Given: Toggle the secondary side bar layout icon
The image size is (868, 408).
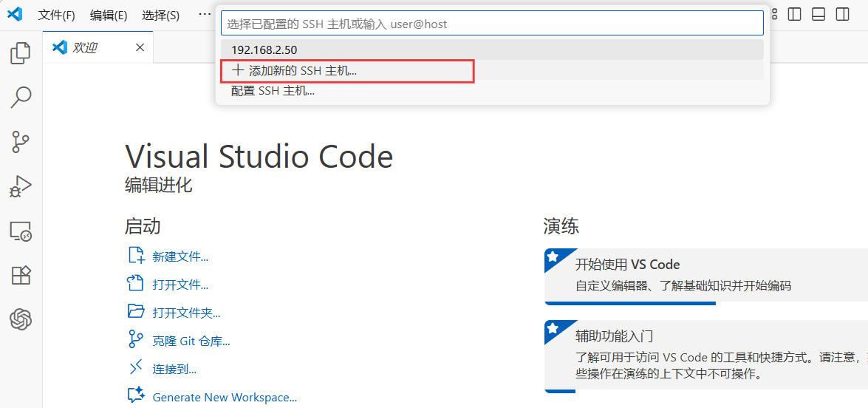Looking at the screenshot, I should tap(843, 14).
